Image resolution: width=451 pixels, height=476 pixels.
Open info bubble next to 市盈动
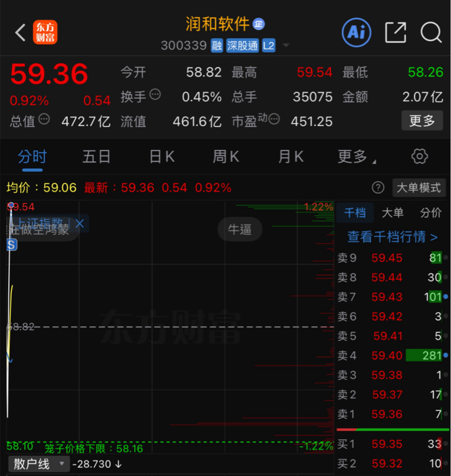(x=274, y=119)
